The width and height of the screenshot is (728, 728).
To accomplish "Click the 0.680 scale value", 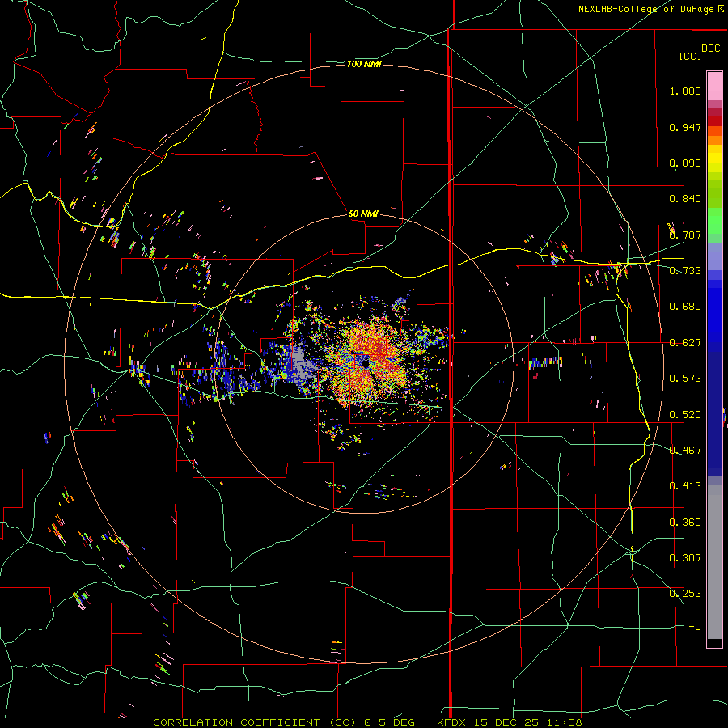I will (685, 307).
